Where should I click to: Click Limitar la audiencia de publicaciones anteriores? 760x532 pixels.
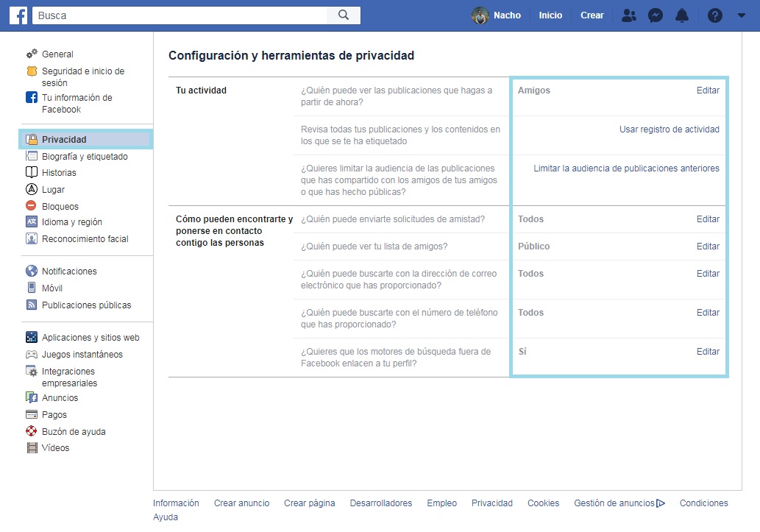point(626,169)
